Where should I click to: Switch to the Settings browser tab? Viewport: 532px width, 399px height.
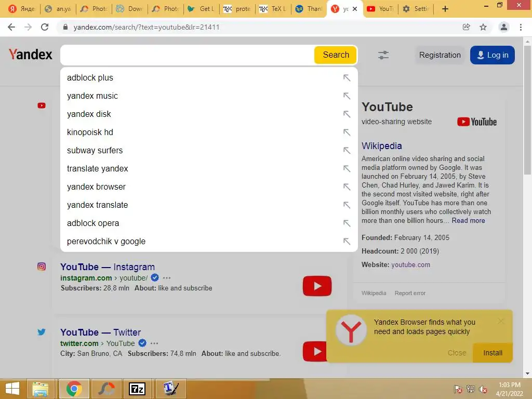click(415, 9)
